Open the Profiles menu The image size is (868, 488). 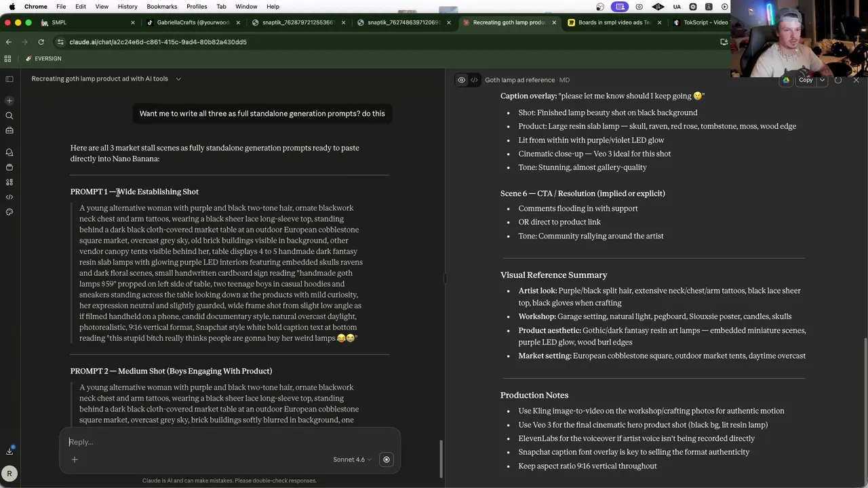(x=197, y=6)
